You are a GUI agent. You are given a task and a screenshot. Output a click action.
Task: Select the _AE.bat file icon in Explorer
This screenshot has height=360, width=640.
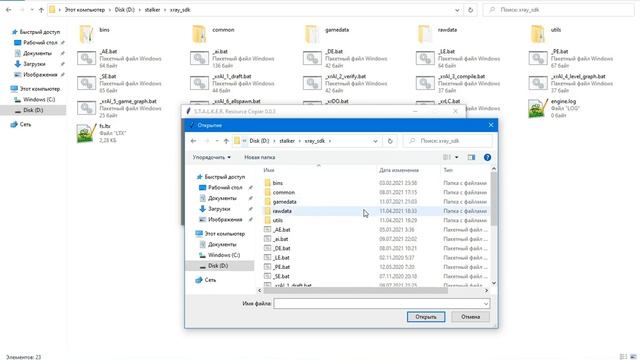(x=86, y=58)
